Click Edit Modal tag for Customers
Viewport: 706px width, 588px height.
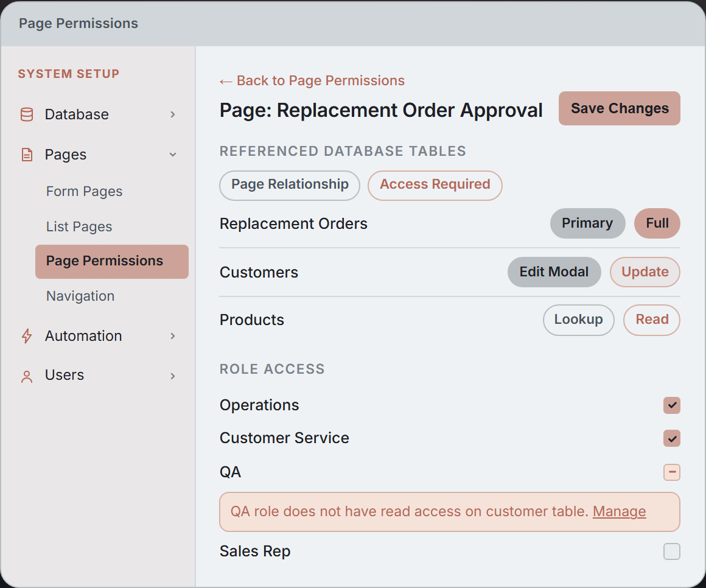tap(554, 272)
